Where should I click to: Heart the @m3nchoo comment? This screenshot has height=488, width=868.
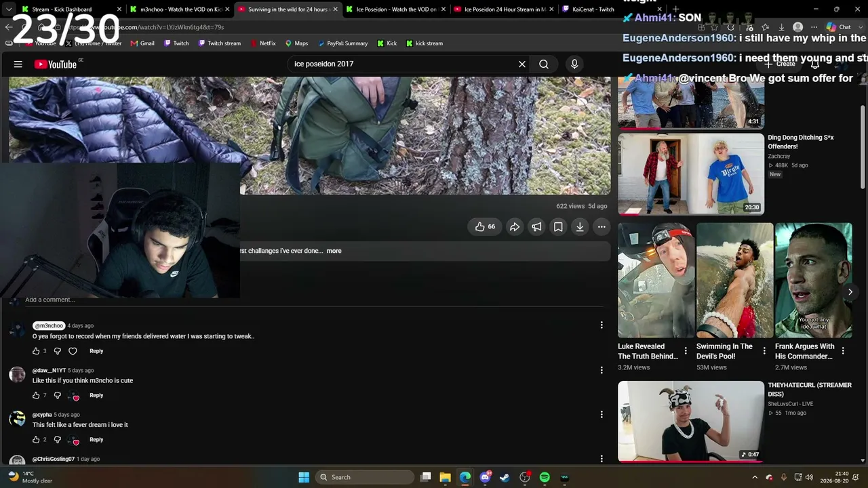[x=73, y=351]
